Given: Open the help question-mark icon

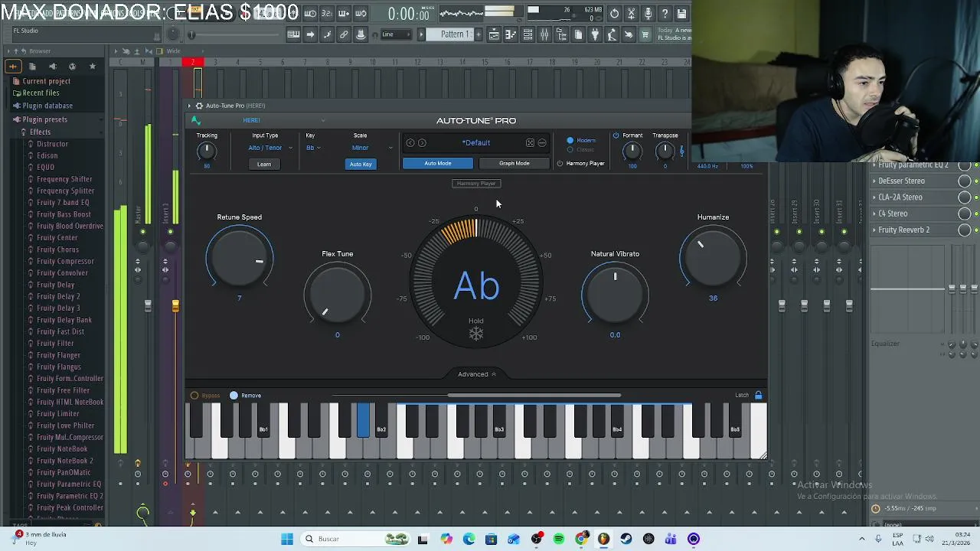Looking at the screenshot, I should tap(665, 13).
